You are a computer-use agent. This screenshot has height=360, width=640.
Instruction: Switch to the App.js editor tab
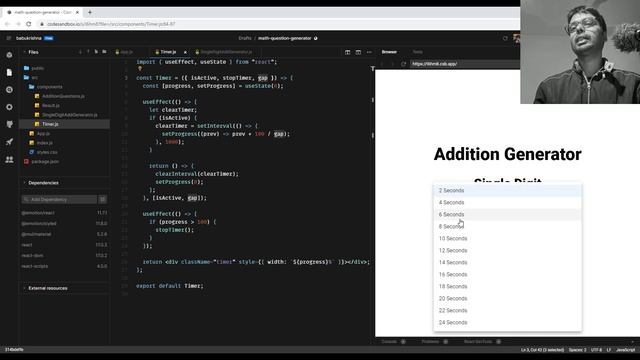tap(124, 52)
